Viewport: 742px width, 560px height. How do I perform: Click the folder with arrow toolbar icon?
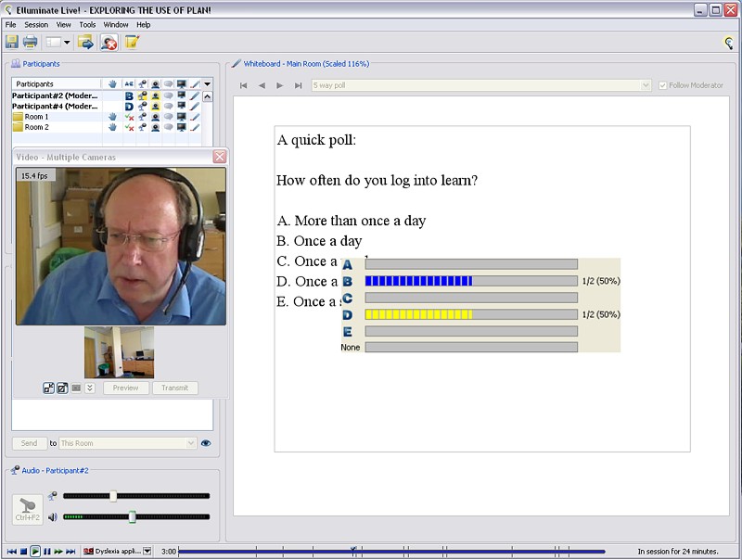85,42
